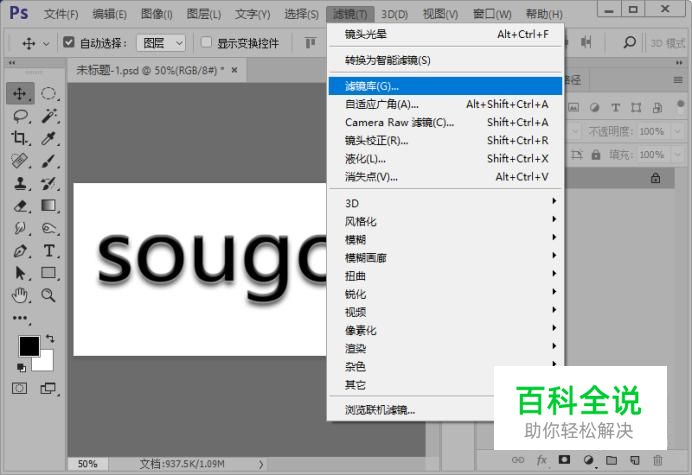
Task: Open the 图层 auto-select dropdown
Action: (x=161, y=43)
